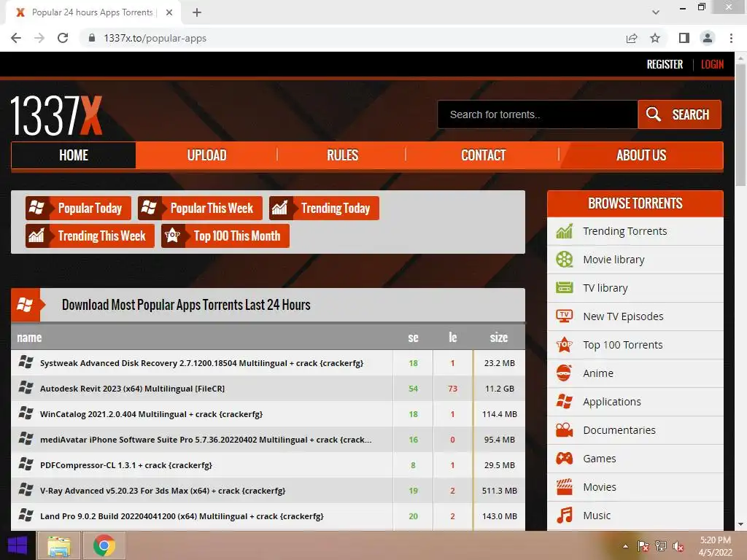
Task: Open the Windows Start button
Action: 18,545
